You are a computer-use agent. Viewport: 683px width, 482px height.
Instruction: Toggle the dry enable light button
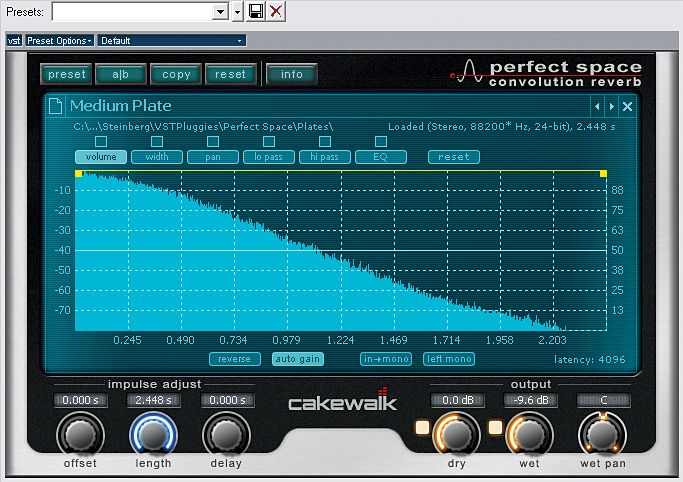click(422, 427)
